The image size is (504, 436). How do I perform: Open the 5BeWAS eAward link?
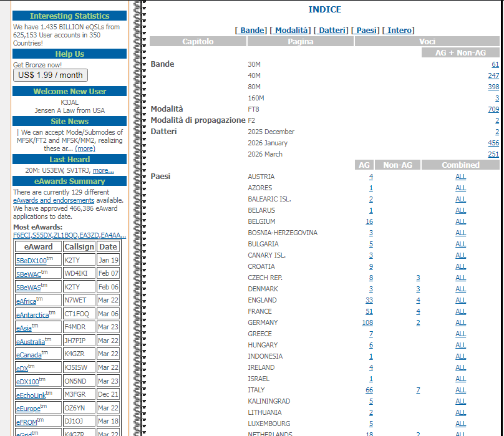[29, 288]
